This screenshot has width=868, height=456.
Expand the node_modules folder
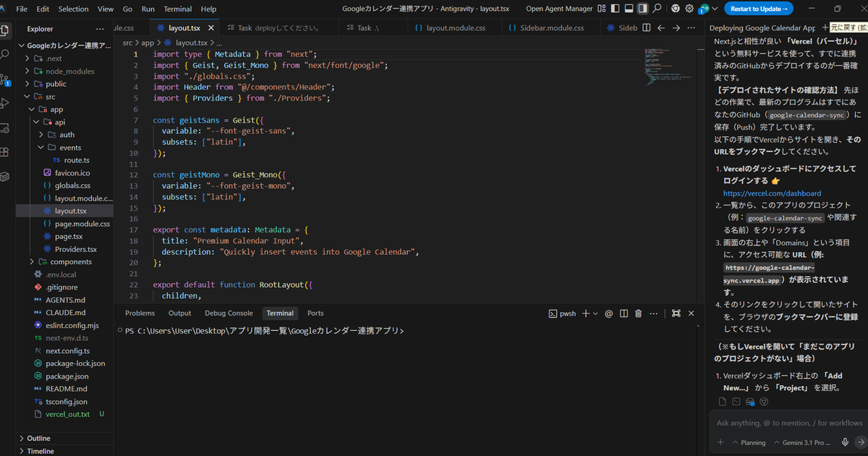tap(69, 71)
